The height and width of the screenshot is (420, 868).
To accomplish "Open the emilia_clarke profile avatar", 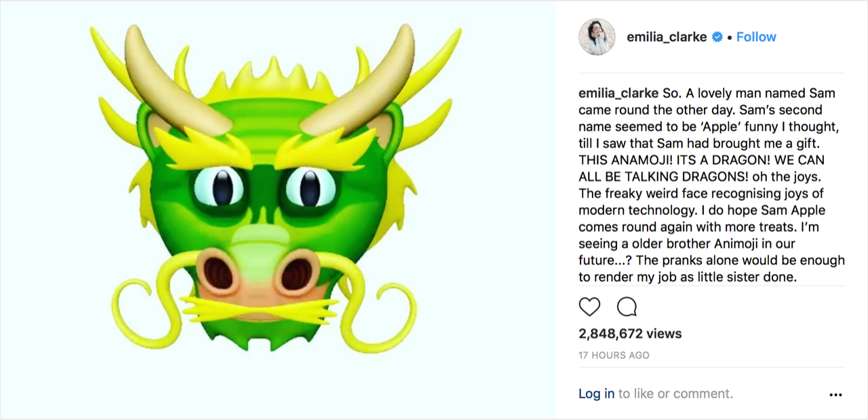I will 597,37.
